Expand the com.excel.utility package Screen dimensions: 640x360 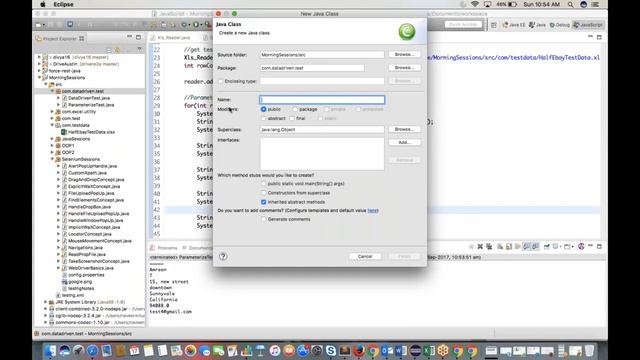52,111
